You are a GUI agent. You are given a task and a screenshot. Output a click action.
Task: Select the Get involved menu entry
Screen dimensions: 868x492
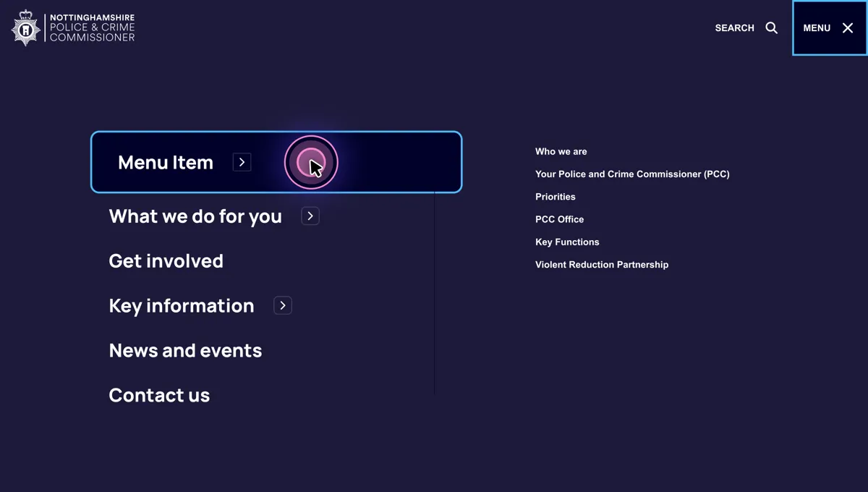[x=166, y=260]
